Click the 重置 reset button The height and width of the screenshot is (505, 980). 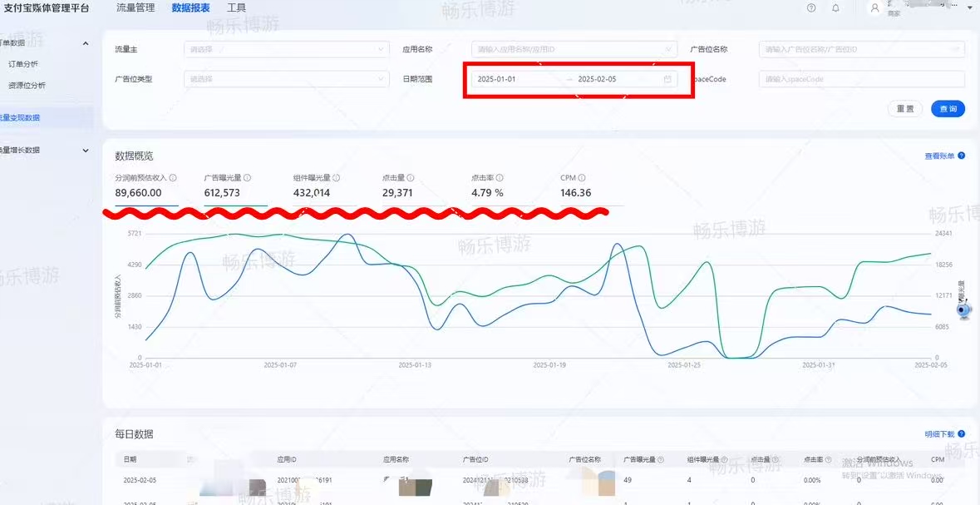(905, 109)
